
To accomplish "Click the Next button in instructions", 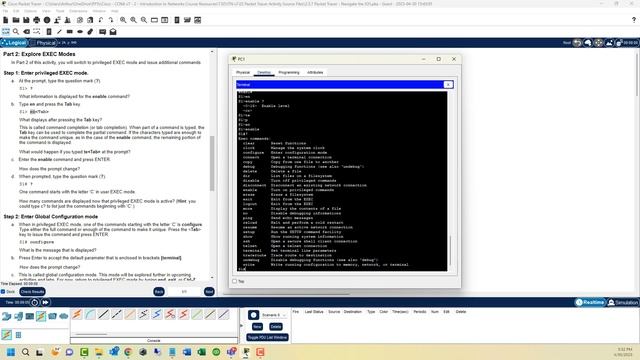I will [x=209, y=292].
